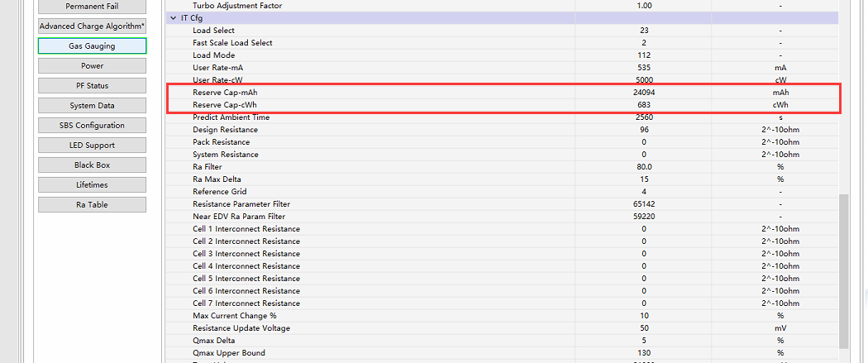
Task: Click the Ra Max Delta value 15
Action: coord(643,179)
